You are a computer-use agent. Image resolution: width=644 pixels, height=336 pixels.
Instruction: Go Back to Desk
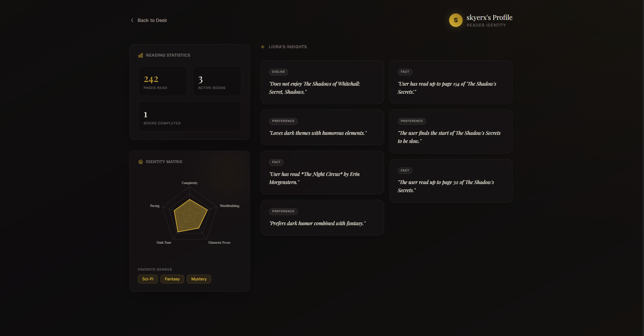(x=149, y=20)
